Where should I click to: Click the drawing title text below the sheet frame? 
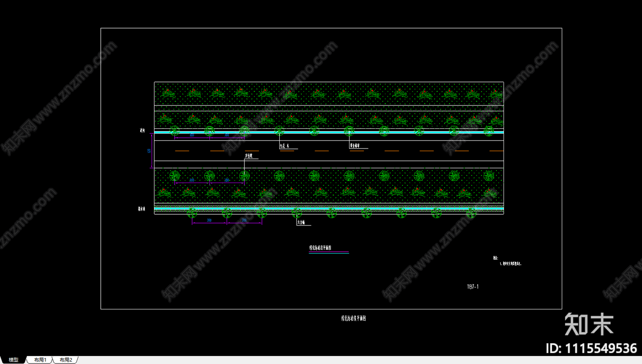click(x=354, y=318)
